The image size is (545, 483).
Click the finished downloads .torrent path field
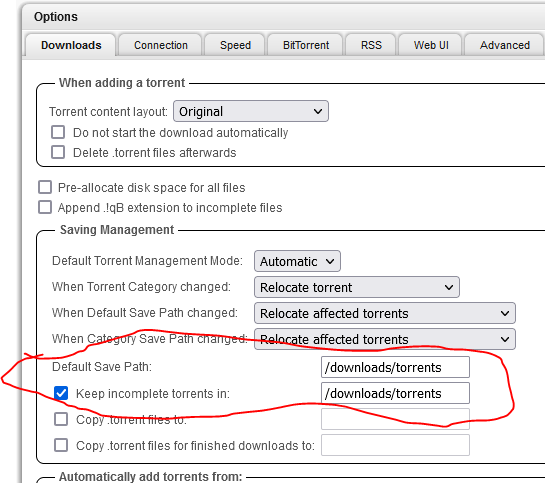point(395,445)
